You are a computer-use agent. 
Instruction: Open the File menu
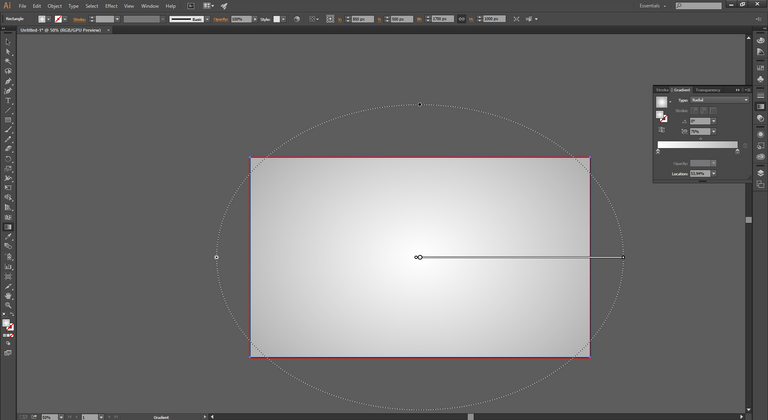pyautogui.click(x=23, y=6)
